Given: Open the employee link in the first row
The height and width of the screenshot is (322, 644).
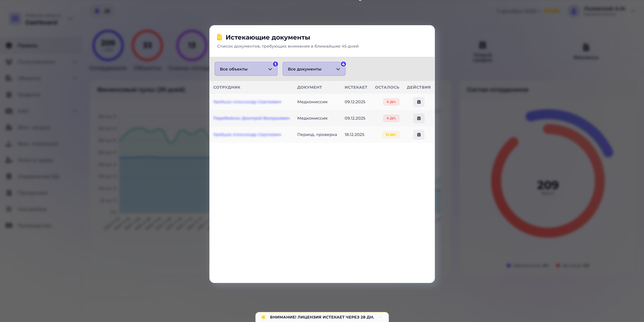Looking at the screenshot, I should pyautogui.click(x=247, y=102).
